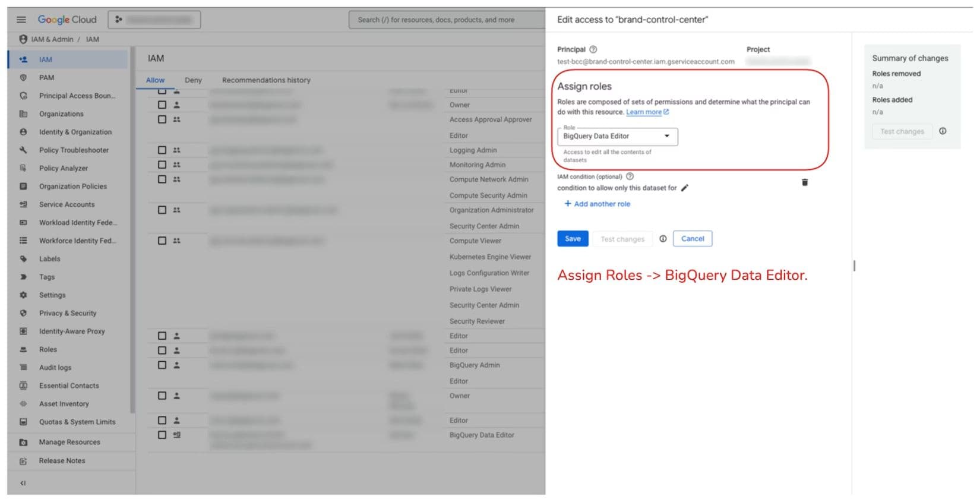Click Quotas & System Limits icon
The image size is (980, 502).
[23, 422]
